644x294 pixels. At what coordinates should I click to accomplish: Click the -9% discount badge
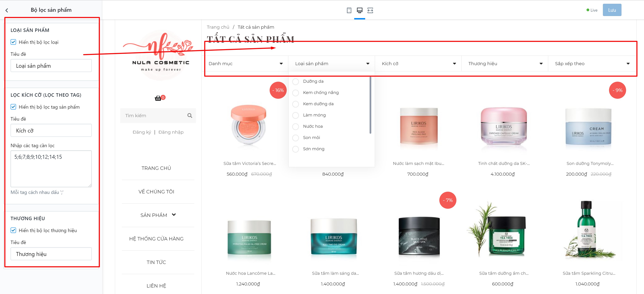click(x=617, y=90)
